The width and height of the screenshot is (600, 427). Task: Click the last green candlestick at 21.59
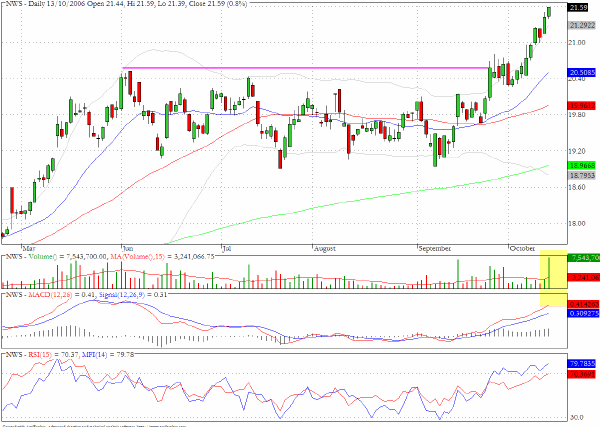(x=549, y=12)
